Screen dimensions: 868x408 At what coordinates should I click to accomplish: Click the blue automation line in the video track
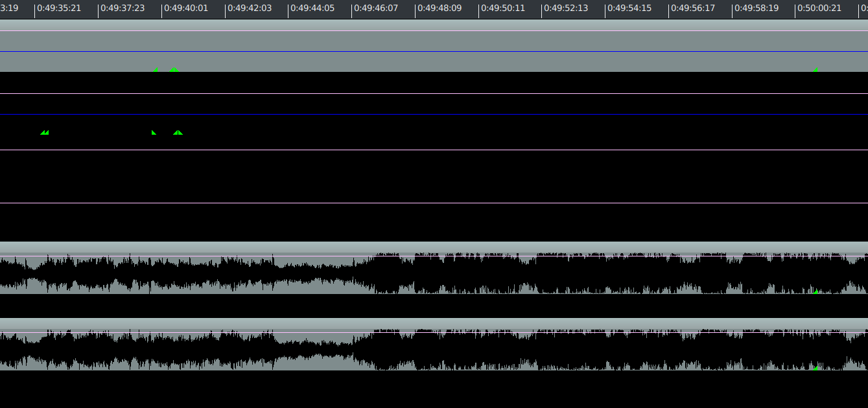coord(434,115)
